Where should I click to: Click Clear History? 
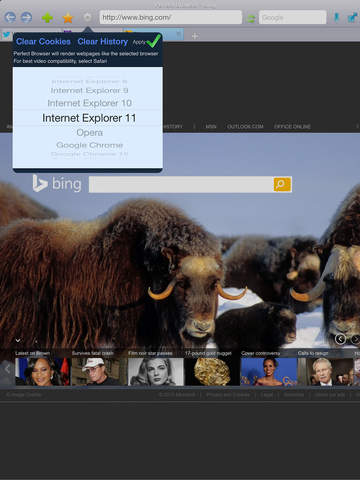[x=103, y=41]
